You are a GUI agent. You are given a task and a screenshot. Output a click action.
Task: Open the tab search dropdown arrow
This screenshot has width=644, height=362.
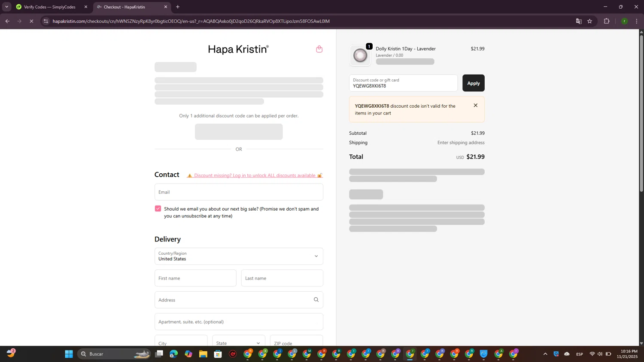[x=6, y=7]
